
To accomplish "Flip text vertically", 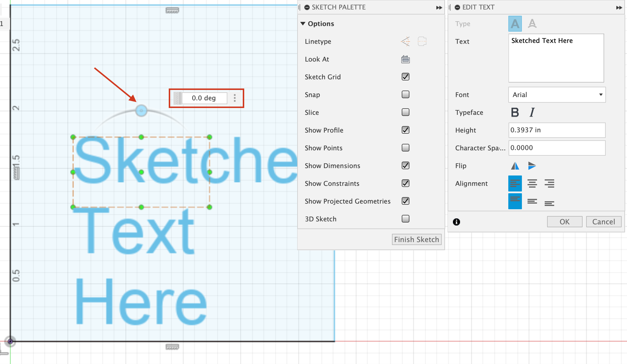I will coord(532,166).
